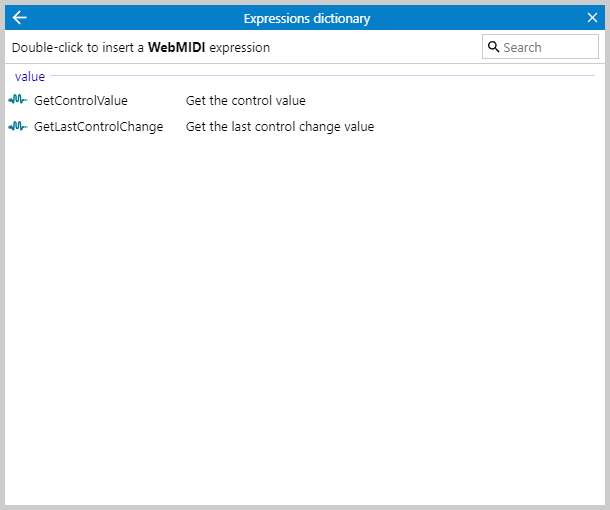Click the back arrow in the title bar
This screenshot has height=510, width=610.
click(19, 18)
